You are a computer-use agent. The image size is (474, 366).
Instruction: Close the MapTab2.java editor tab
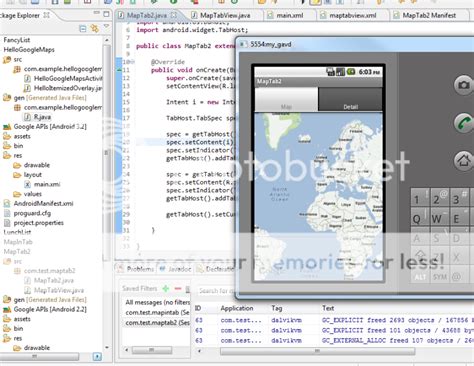[174, 15]
